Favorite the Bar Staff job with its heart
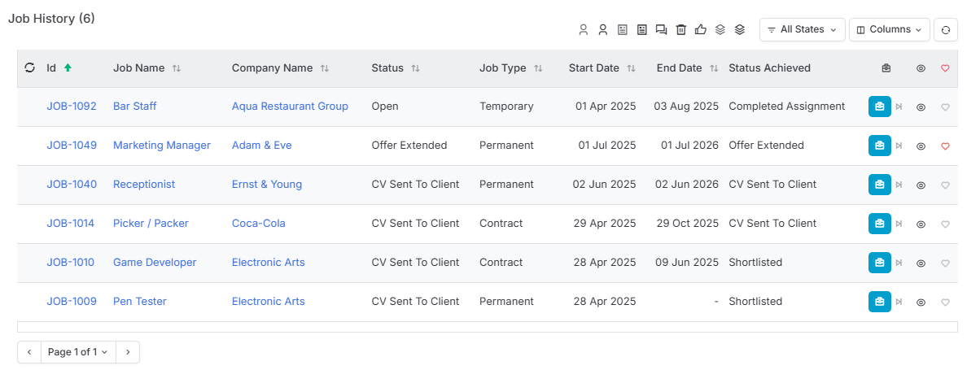This screenshot has width=980, height=370. tap(945, 107)
